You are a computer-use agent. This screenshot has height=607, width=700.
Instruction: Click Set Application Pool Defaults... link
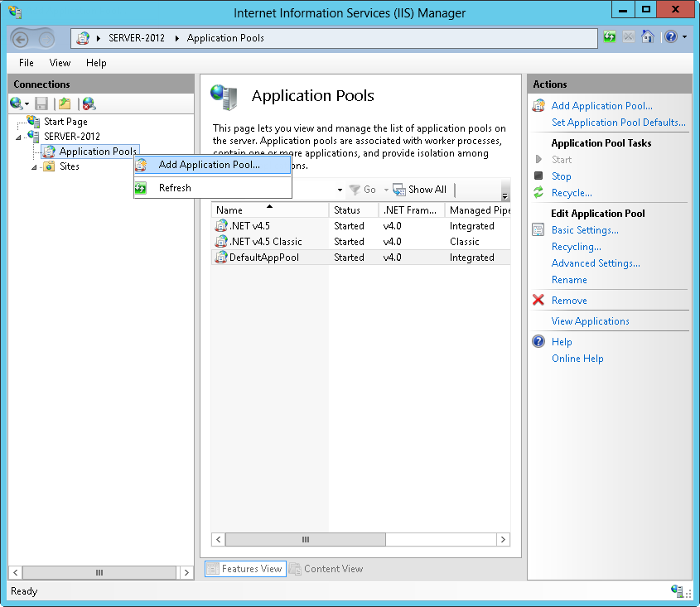click(618, 123)
